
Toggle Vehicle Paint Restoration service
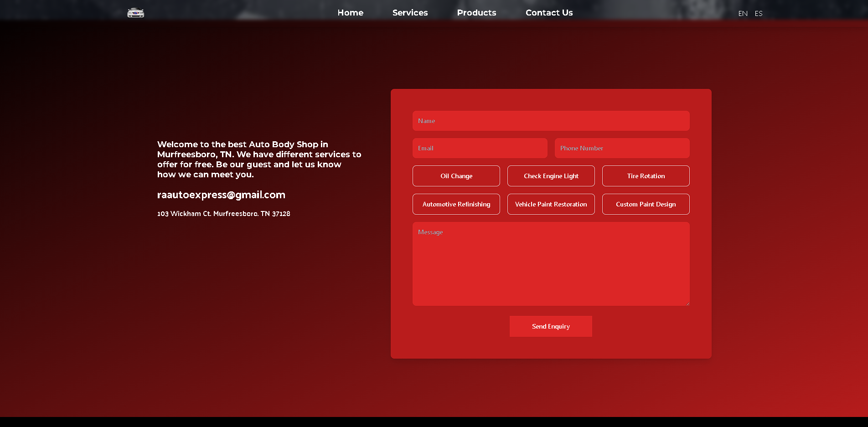551,204
